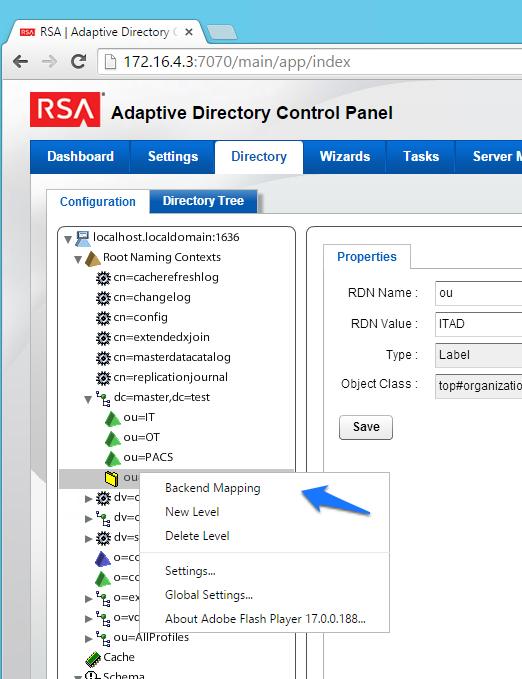Collapse the Root Naming Contexts node
522x679 pixels.
[78, 259]
